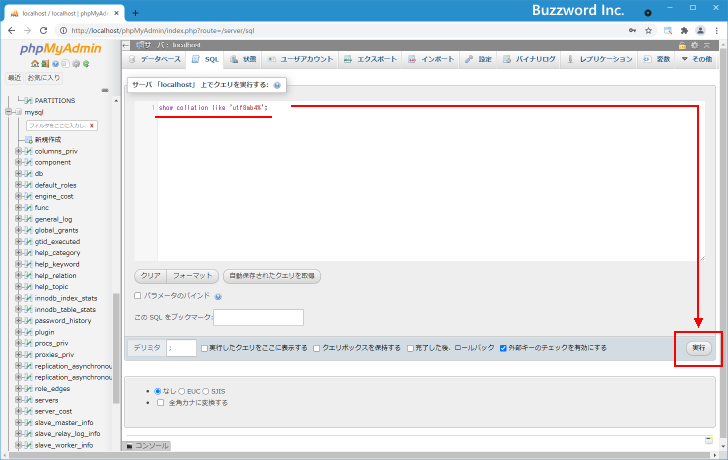Screen dimensions: 728x460
Task: Bookmark this page with star icon
Action: click(649, 31)
